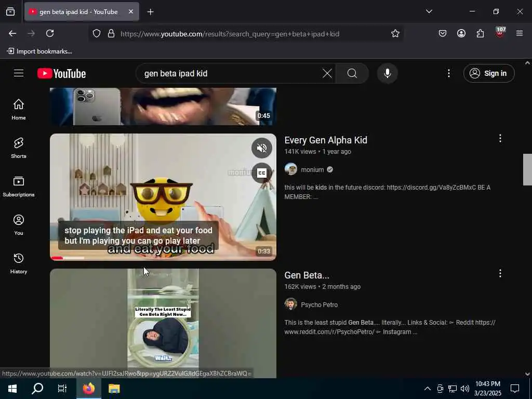The height and width of the screenshot is (399, 532).
Task: Open a new browser tab
Action: 150,12
